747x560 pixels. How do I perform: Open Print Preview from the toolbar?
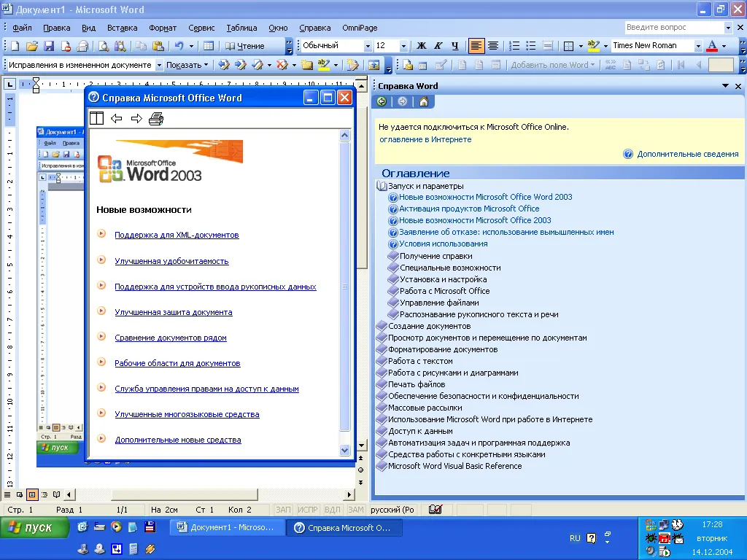tap(104, 46)
